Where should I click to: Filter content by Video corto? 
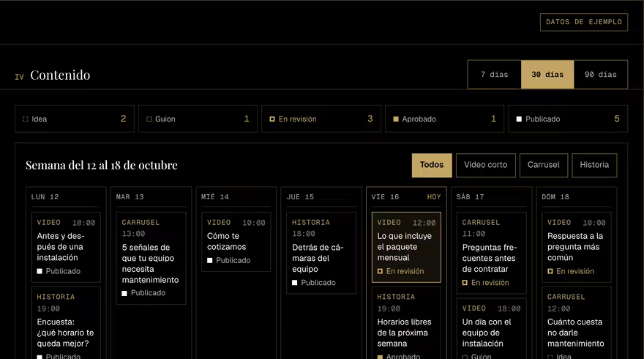pos(485,166)
